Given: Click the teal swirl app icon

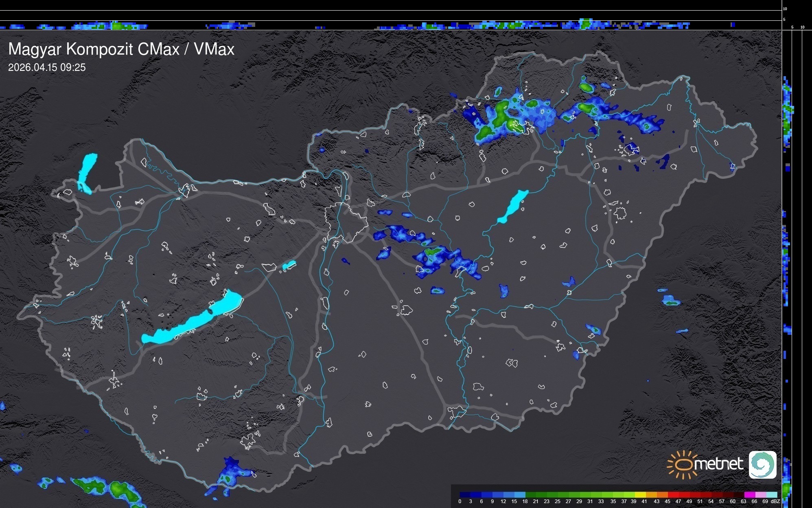Looking at the screenshot, I should pyautogui.click(x=762, y=464).
